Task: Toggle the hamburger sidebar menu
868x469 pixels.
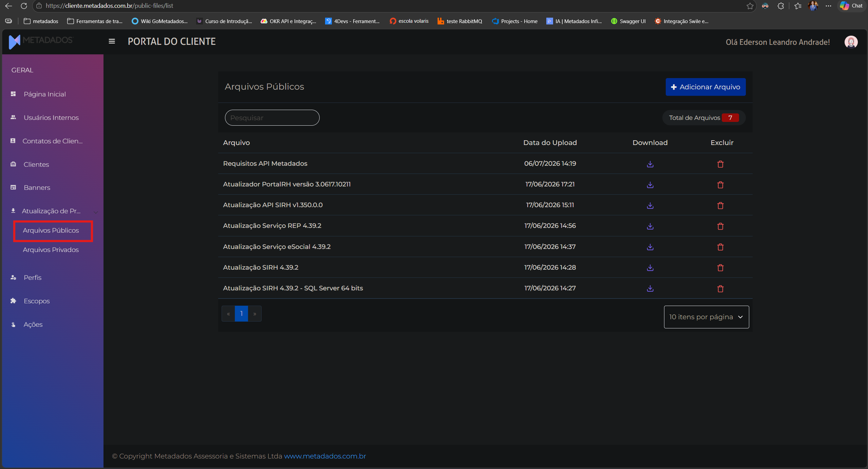Action: click(x=112, y=41)
